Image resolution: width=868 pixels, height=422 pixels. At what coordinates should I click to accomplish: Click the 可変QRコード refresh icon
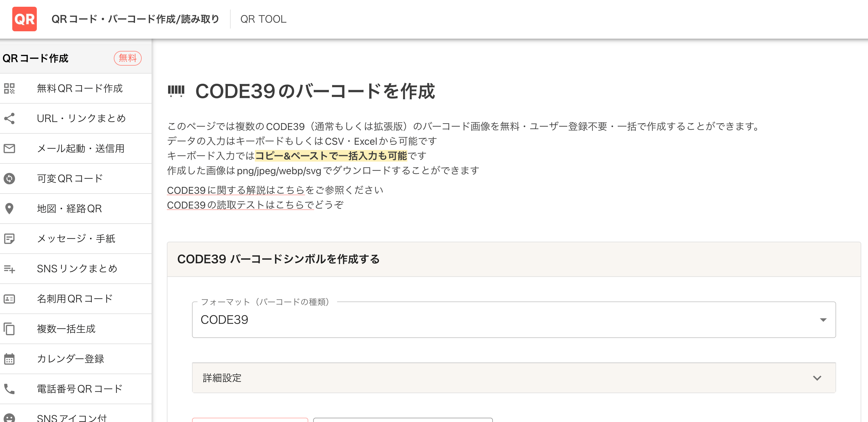point(10,178)
